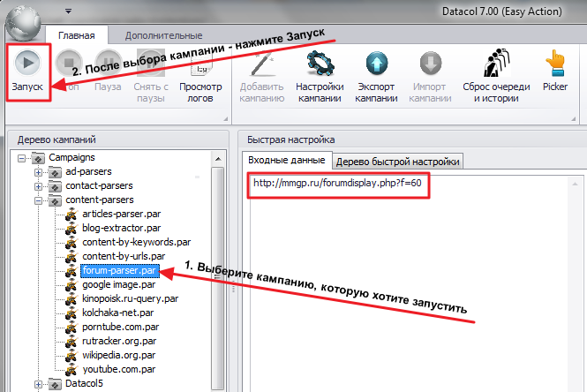Click the contact-parsers folder icon
Screen dimensions: 587x392
pyautogui.click(x=55, y=186)
